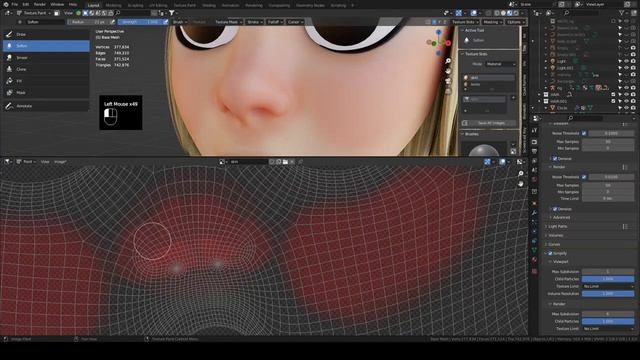This screenshot has width=640, height=360.
Task: Open the Brush popover in tool settings
Action: pyautogui.click(x=179, y=22)
